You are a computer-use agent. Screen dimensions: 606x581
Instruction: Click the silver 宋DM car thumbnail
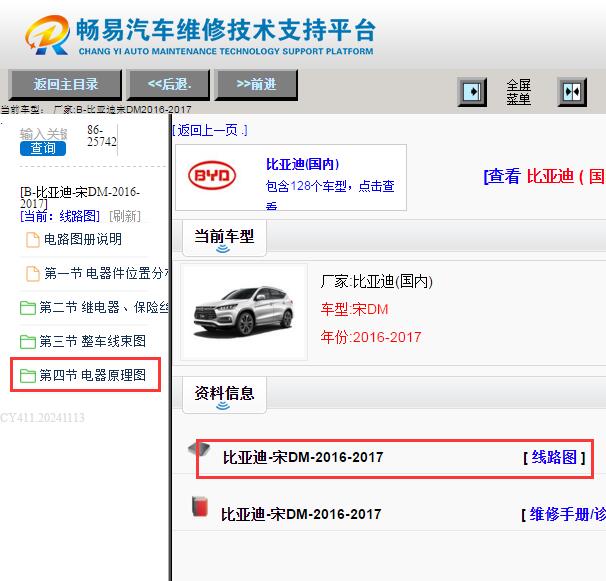click(x=243, y=312)
